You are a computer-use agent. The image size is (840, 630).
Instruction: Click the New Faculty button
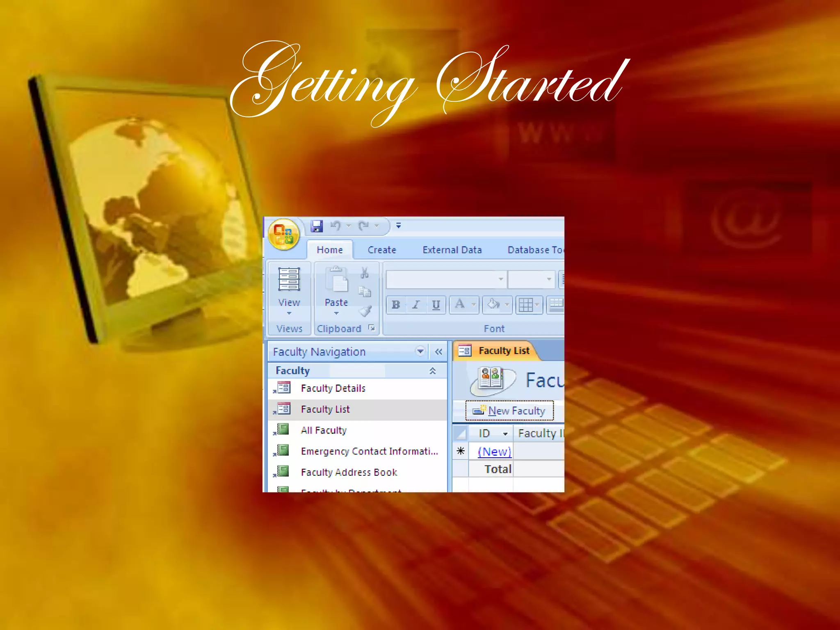[509, 411]
